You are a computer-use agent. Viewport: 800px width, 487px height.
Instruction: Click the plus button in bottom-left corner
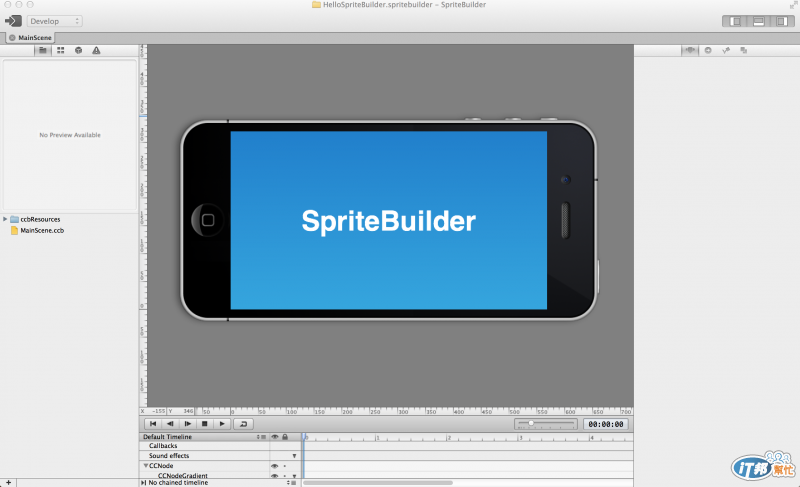tap(8, 482)
